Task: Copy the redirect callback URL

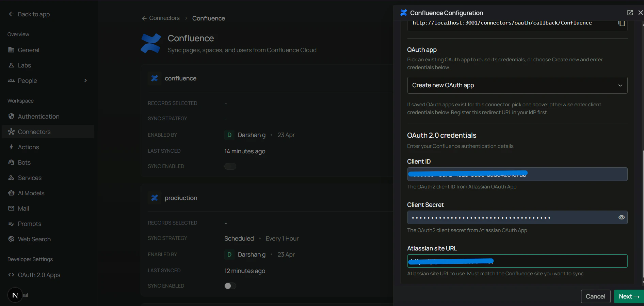Action: (x=622, y=23)
